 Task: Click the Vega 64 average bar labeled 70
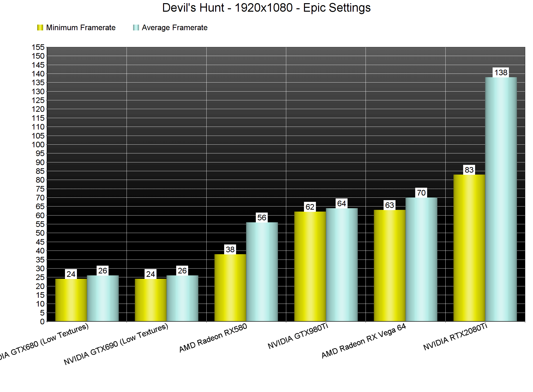coord(421,259)
